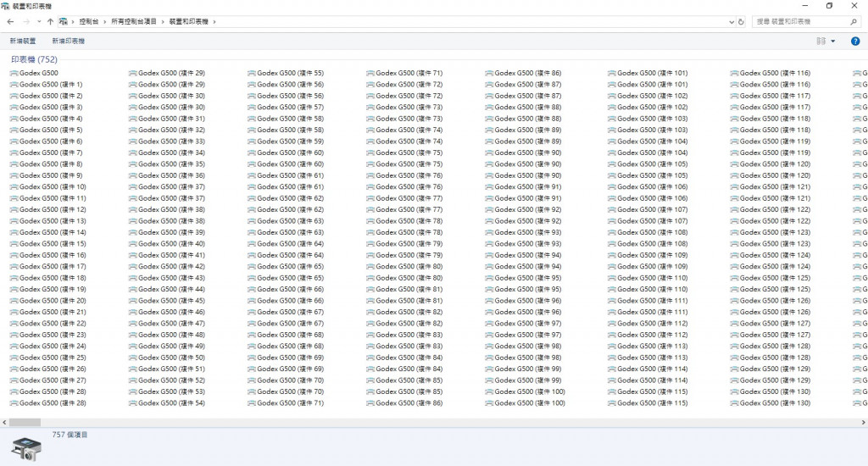
Task: Expand chevron after 裝置和印表機 breadcrumb
Action: click(214, 21)
